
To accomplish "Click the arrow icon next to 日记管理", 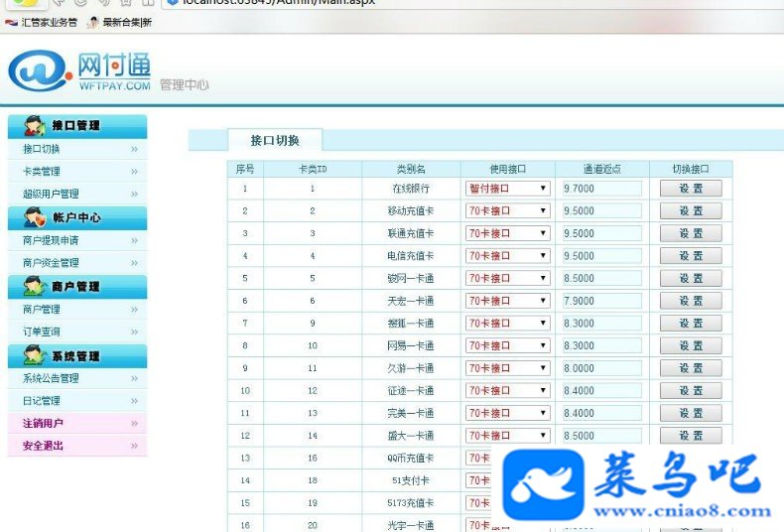I will click(134, 401).
